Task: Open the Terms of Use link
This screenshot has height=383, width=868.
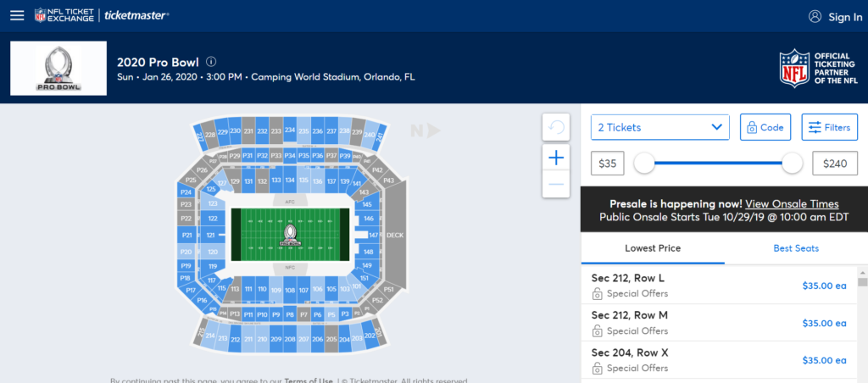Action: 307,380
